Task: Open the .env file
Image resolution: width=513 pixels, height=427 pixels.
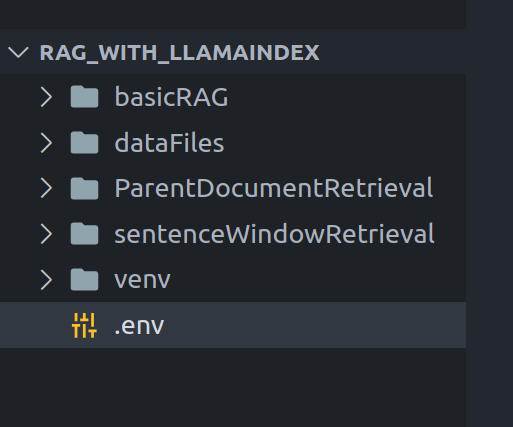Action: pos(233,325)
